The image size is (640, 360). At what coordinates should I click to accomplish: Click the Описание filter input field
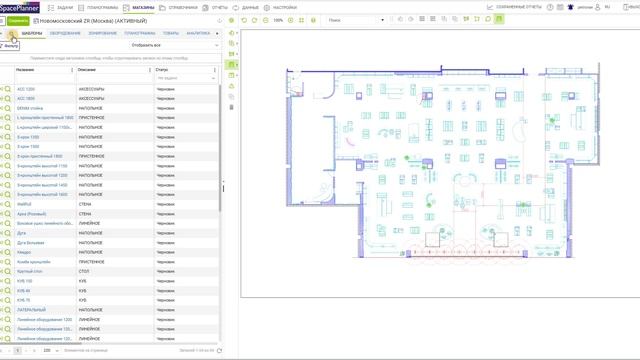tap(114, 78)
